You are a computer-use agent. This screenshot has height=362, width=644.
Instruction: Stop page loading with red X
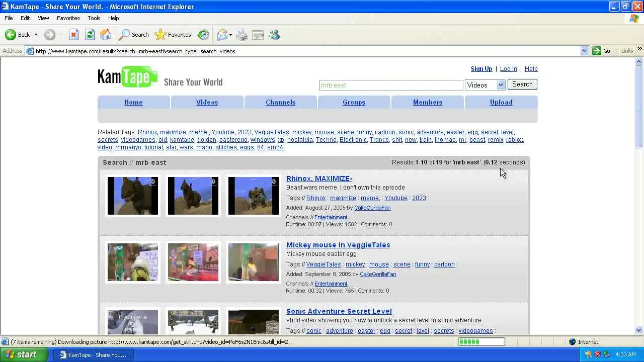73,35
